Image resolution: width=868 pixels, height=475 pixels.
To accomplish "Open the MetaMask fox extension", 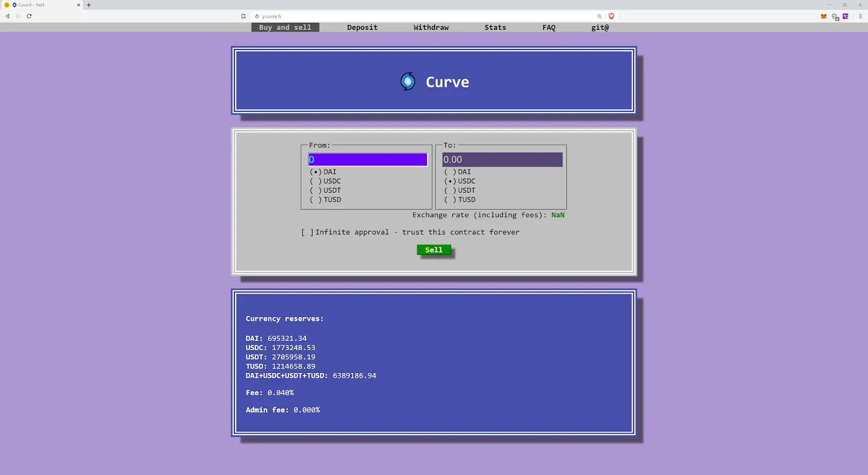I will point(824,16).
